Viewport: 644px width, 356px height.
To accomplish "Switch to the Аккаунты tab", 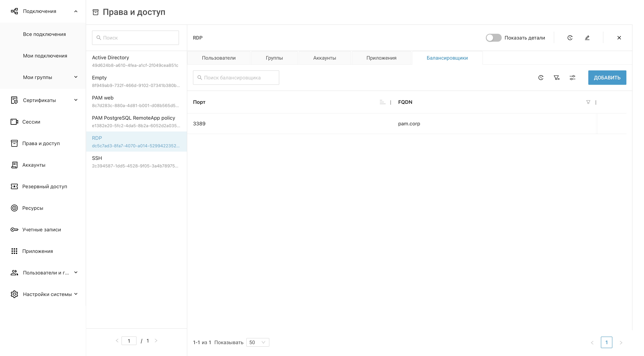I will click(x=324, y=58).
